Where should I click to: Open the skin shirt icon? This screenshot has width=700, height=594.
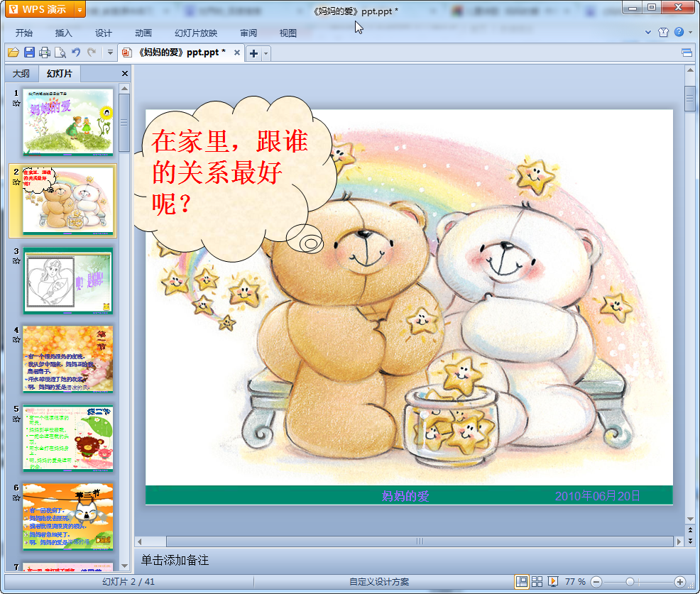pyautogui.click(x=663, y=32)
